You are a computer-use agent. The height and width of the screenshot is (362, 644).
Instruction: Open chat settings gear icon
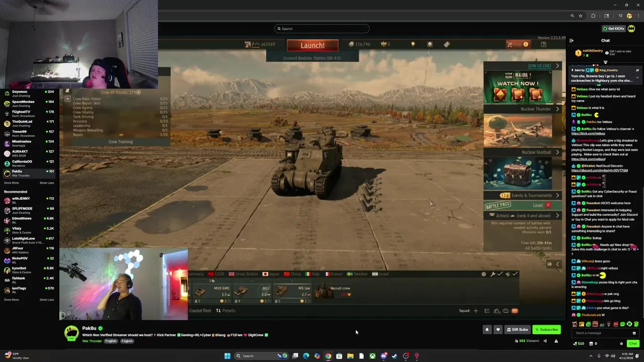[x=621, y=344]
